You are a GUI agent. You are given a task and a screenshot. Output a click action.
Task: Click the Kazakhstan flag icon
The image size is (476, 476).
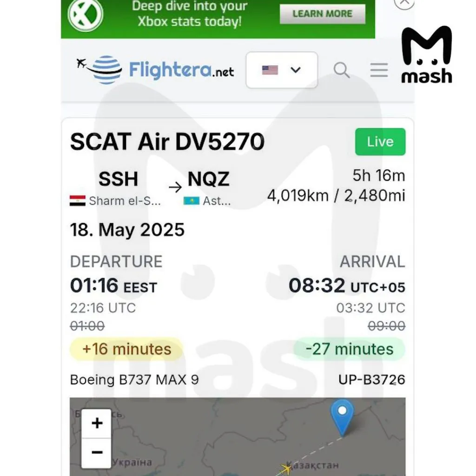point(191,201)
